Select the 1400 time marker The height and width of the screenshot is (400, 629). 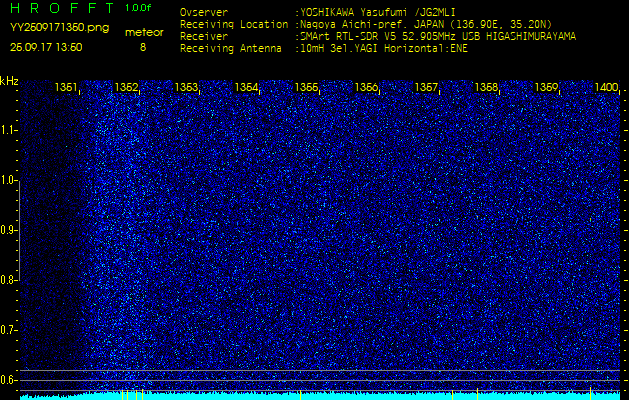tap(606, 88)
